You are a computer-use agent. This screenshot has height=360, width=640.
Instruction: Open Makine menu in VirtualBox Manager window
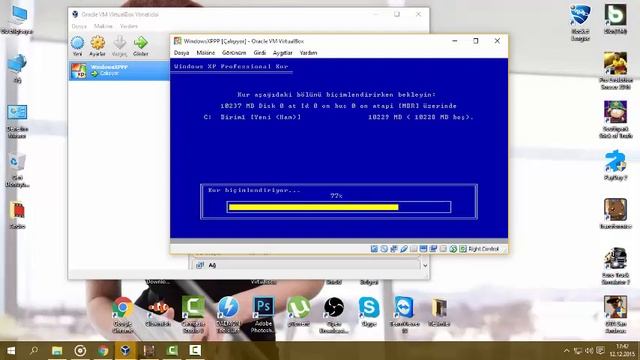pyautogui.click(x=103, y=26)
